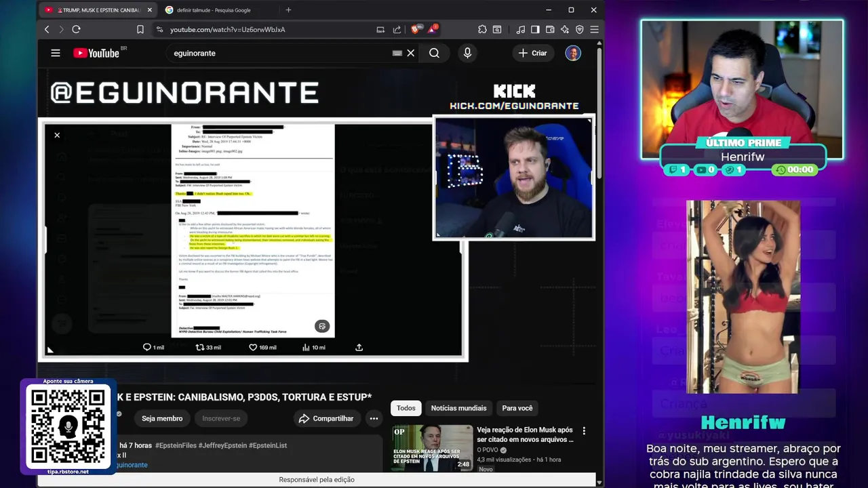Click the scrollbar up arrow
Viewport: 868px width, 488px height.
coord(599,43)
